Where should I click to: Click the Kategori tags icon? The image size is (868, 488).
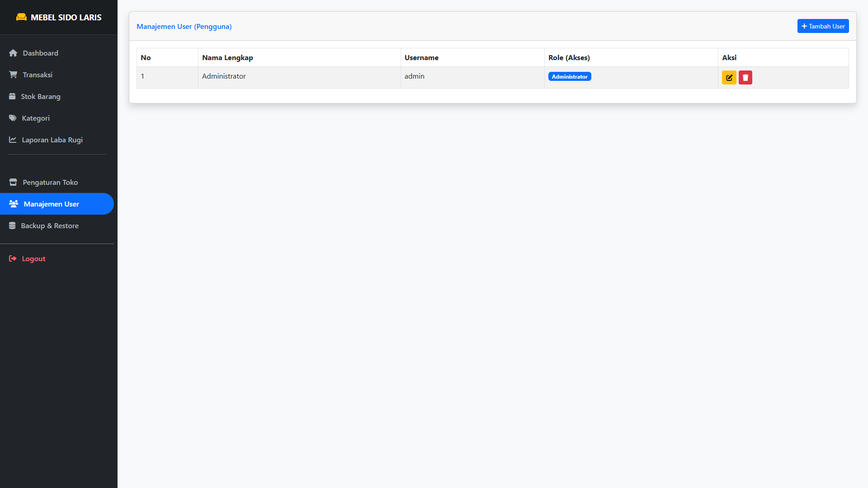pyautogui.click(x=13, y=118)
